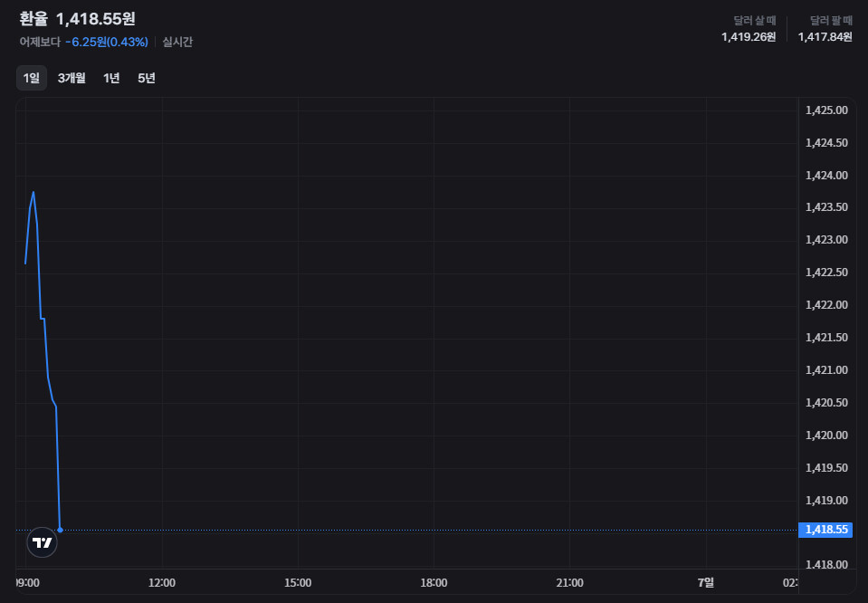Click the sell price 1,417.84원
868x603 pixels.
click(x=825, y=36)
